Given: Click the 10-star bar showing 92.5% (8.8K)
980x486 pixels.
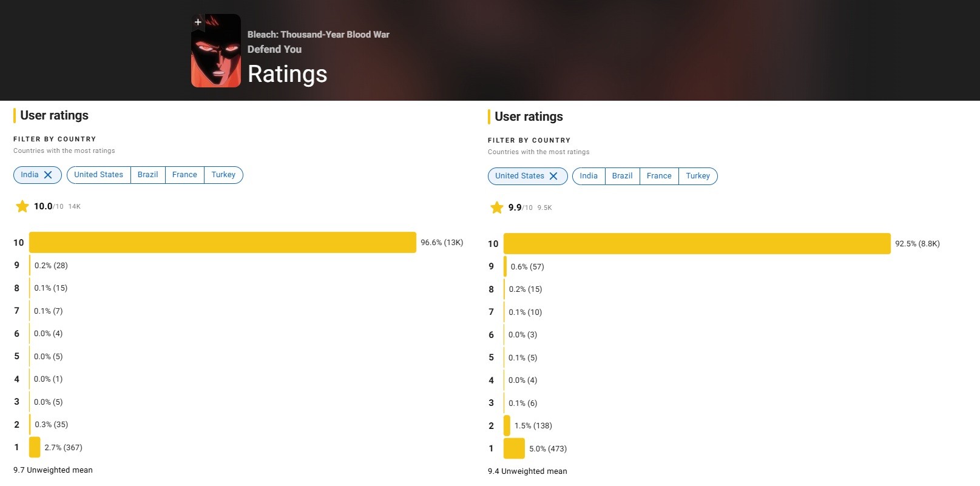Looking at the screenshot, I should pos(697,244).
